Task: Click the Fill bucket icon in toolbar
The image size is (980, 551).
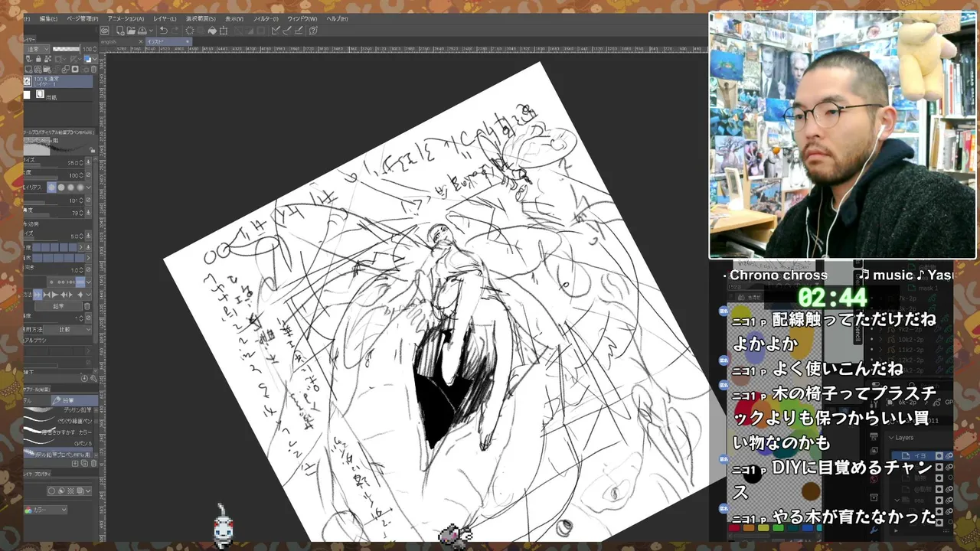Action: pos(212,31)
